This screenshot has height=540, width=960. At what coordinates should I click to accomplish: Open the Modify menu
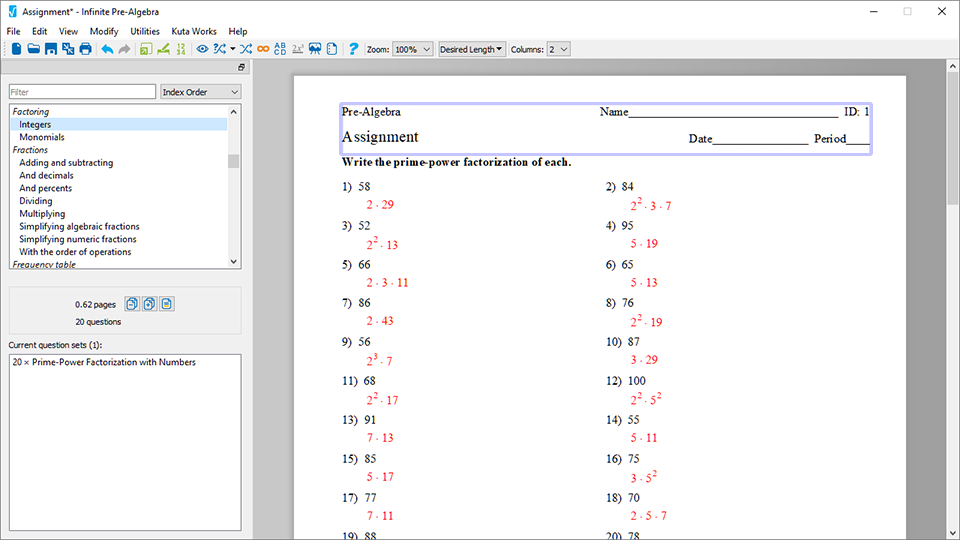[104, 31]
